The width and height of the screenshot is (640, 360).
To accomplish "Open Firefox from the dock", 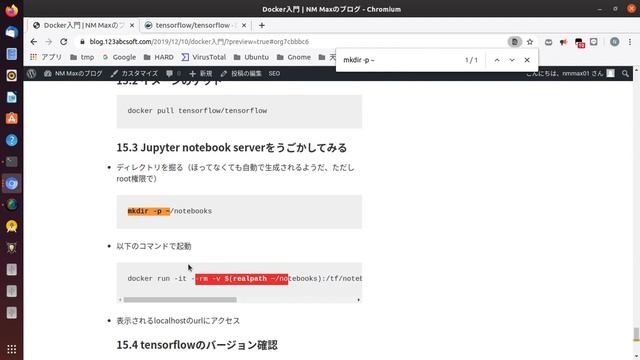I will (11, 10).
